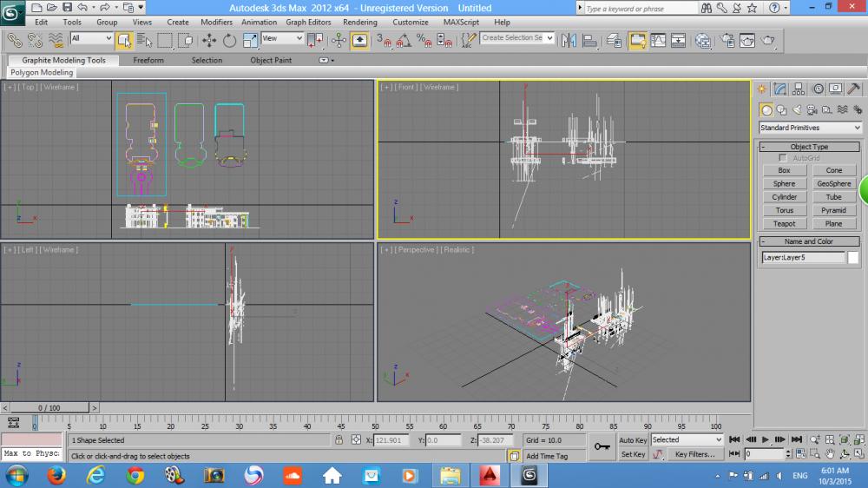Toggle the selection lock padlock
This screenshot has height=488, width=868.
coord(339,440)
